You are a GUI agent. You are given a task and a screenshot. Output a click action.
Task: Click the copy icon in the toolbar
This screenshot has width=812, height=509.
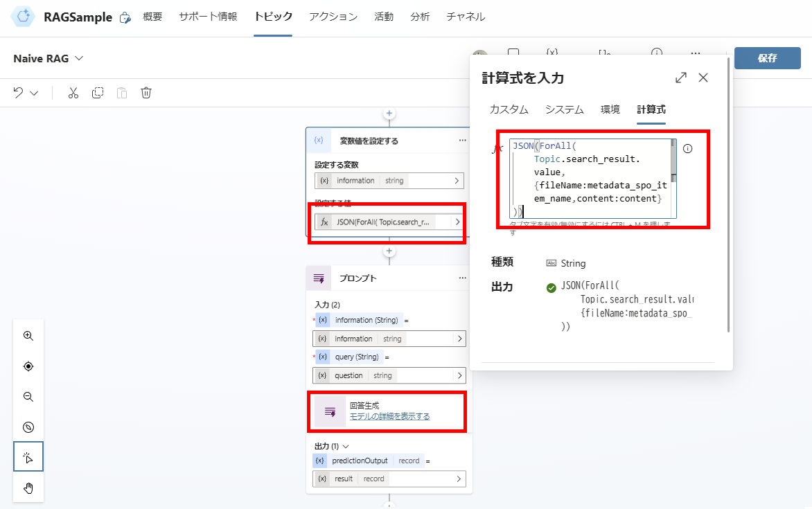(x=98, y=92)
